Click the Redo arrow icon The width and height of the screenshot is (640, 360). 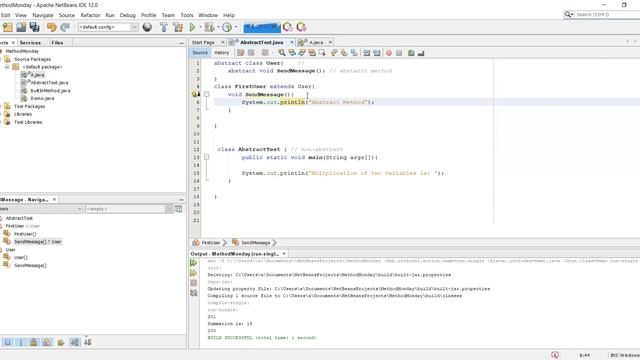coord(65,27)
